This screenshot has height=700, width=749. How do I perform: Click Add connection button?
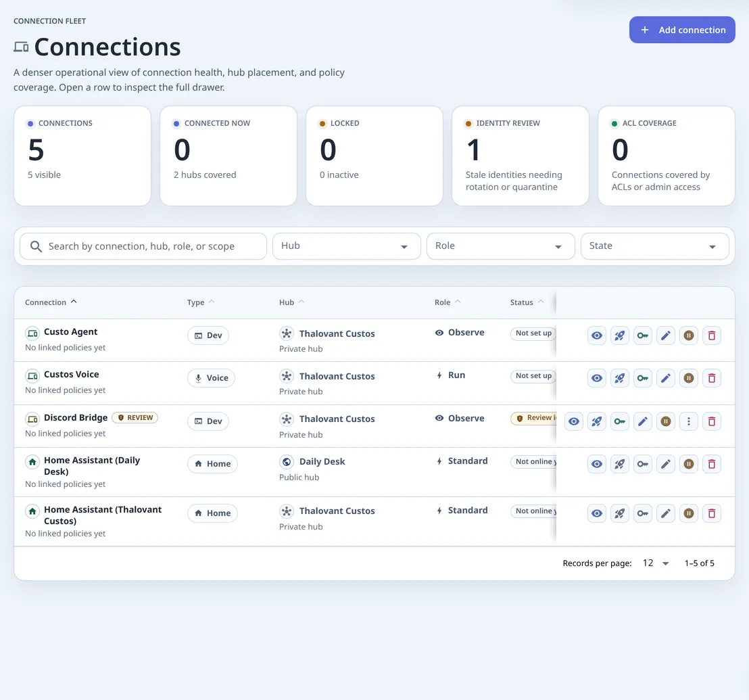(681, 30)
